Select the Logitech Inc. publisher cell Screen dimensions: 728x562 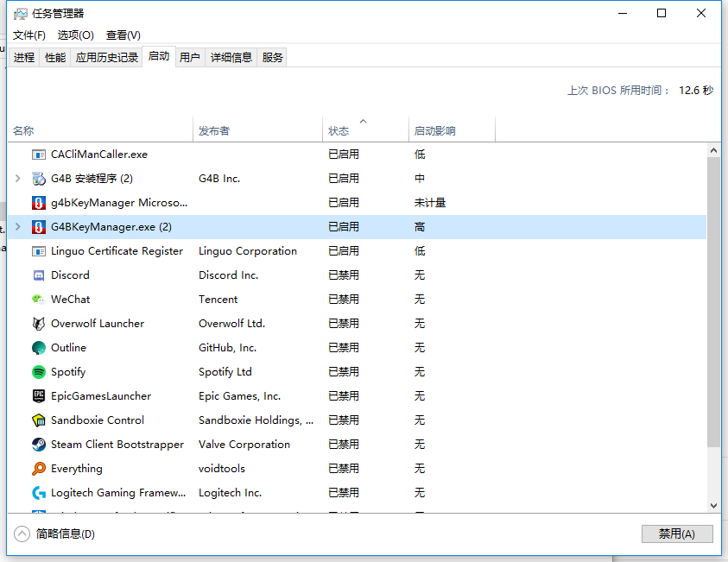(231, 492)
